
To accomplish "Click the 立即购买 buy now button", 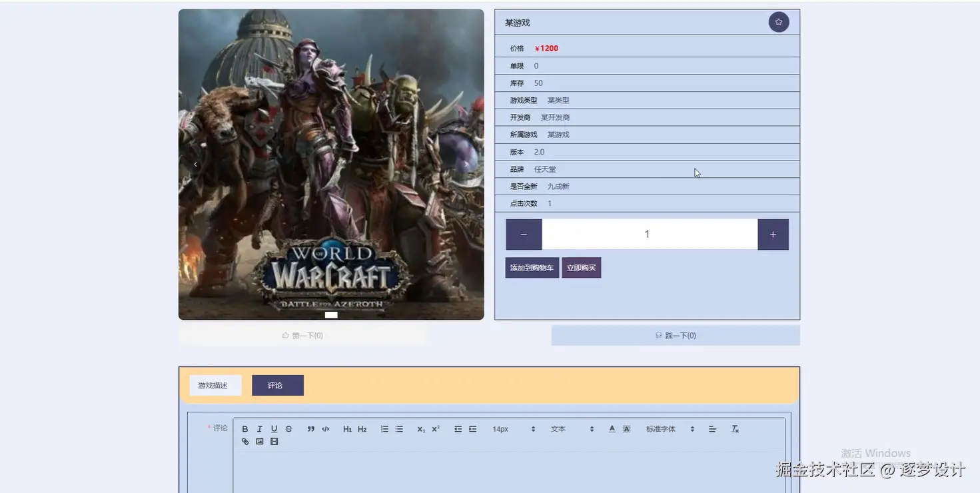I will click(x=582, y=268).
